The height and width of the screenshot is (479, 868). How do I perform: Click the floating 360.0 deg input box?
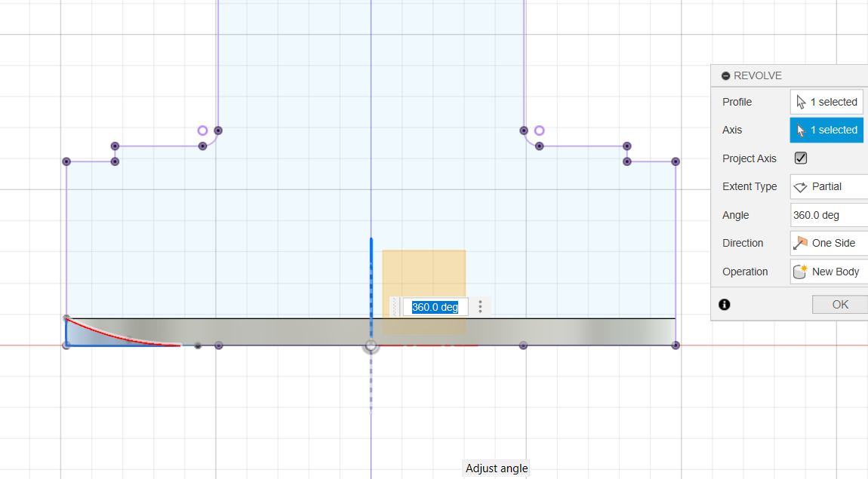coord(435,307)
